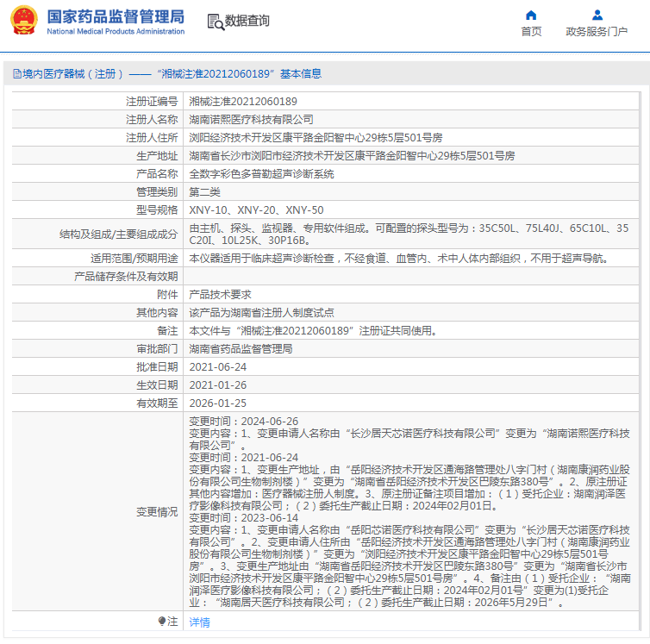Click the 审批部门 label
The image size is (650, 644).
tap(157, 349)
